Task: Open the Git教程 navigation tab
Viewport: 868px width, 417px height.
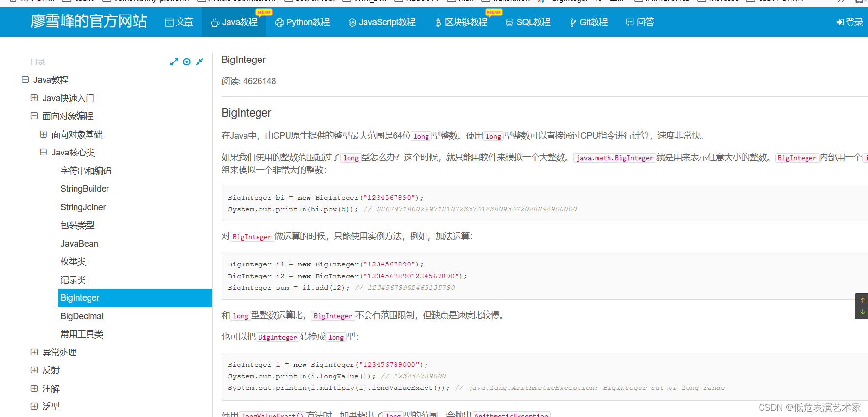Action: point(589,22)
